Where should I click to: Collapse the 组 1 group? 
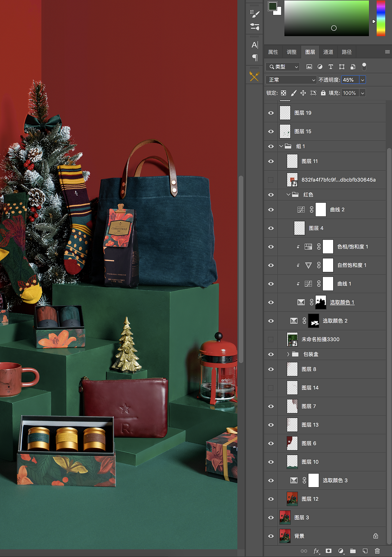[x=281, y=146]
